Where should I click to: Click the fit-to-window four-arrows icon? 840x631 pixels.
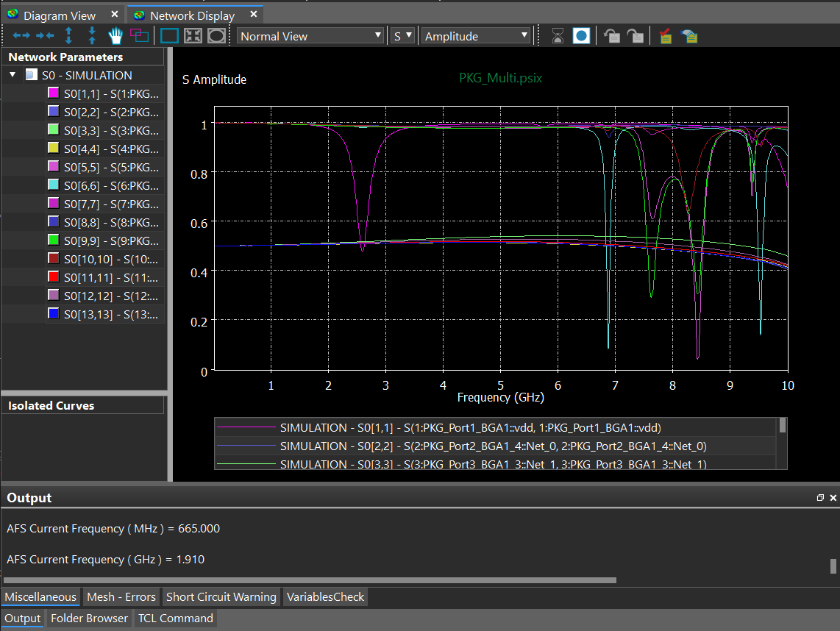(193, 35)
